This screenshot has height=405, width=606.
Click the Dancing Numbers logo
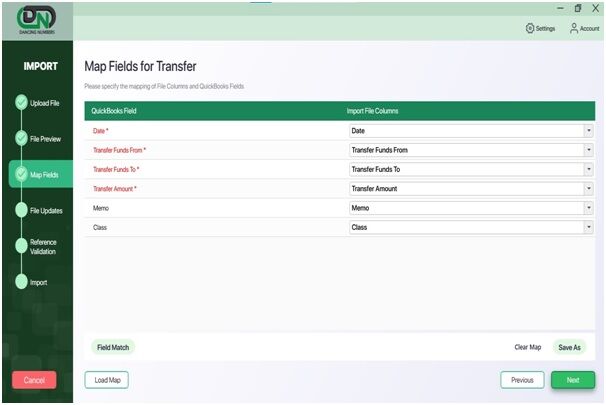[x=37, y=20]
